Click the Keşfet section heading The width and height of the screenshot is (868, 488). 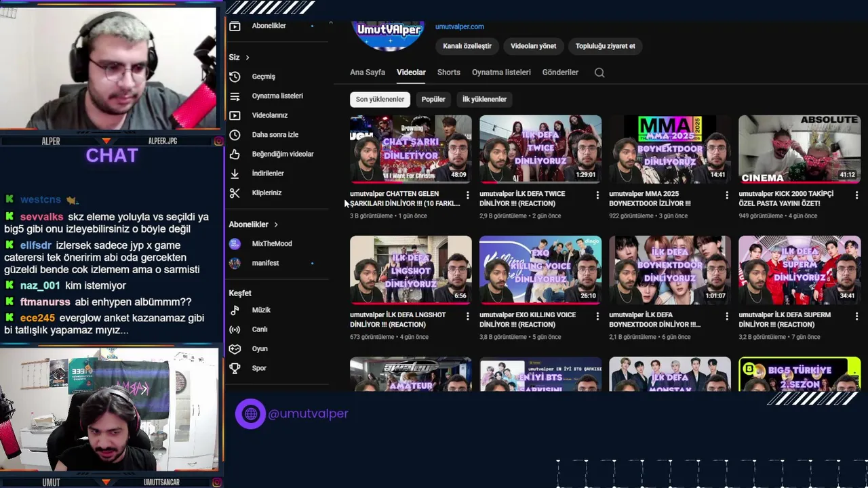pos(240,293)
